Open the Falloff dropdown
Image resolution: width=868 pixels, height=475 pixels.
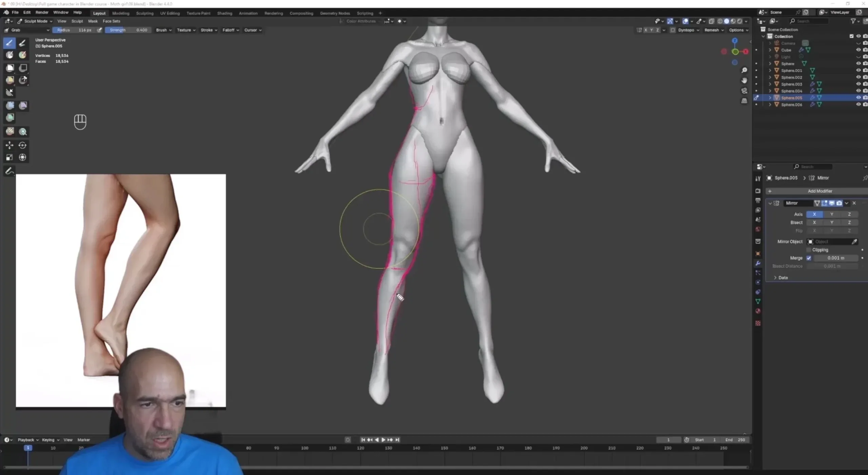point(231,30)
